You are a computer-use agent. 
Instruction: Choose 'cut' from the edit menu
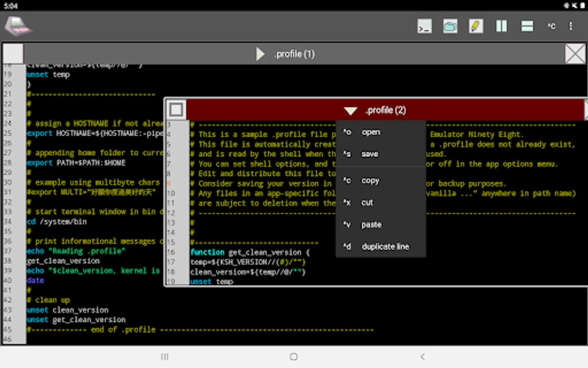367,203
